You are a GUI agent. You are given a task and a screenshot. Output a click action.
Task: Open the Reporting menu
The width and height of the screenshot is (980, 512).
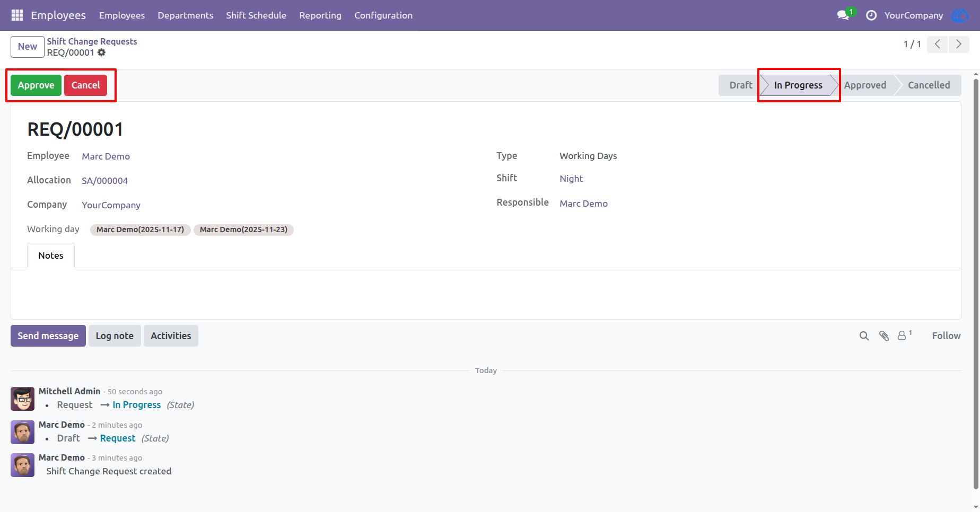pyautogui.click(x=320, y=15)
